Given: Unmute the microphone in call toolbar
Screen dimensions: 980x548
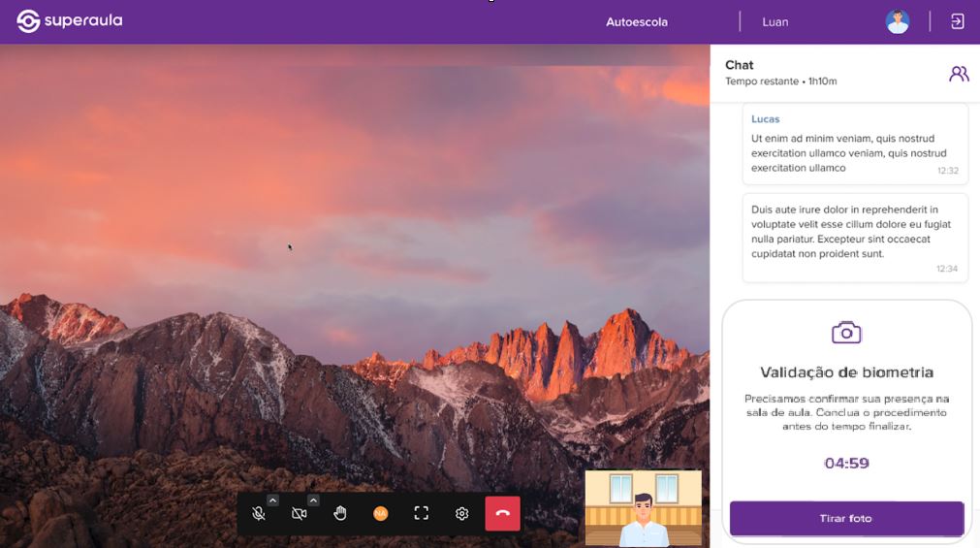Looking at the screenshot, I should (258, 514).
